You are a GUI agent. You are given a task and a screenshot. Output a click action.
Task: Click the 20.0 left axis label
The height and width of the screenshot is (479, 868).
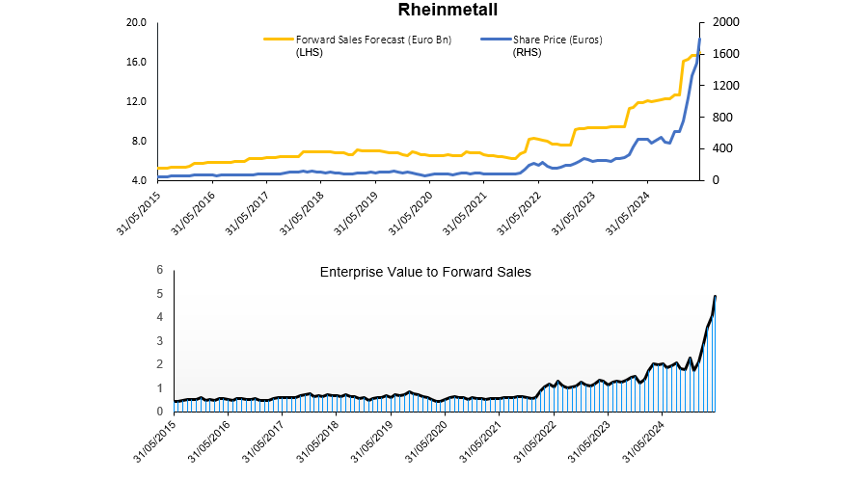137,22
